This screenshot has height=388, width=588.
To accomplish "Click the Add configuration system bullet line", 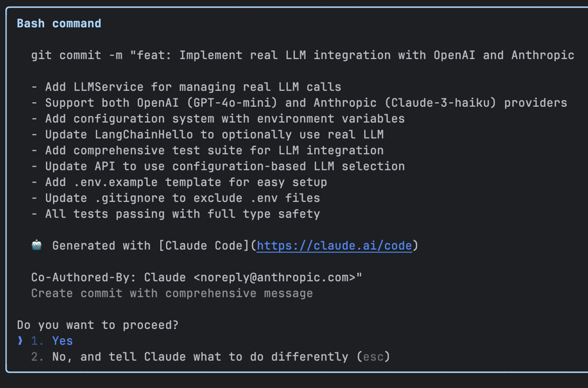I will pos(218,119).
